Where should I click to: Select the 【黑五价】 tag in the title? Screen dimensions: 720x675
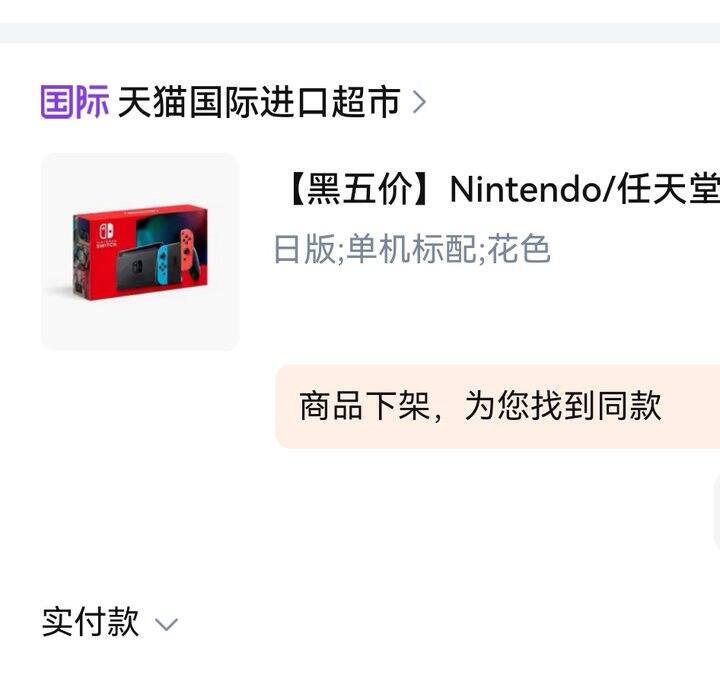point(360,189)
